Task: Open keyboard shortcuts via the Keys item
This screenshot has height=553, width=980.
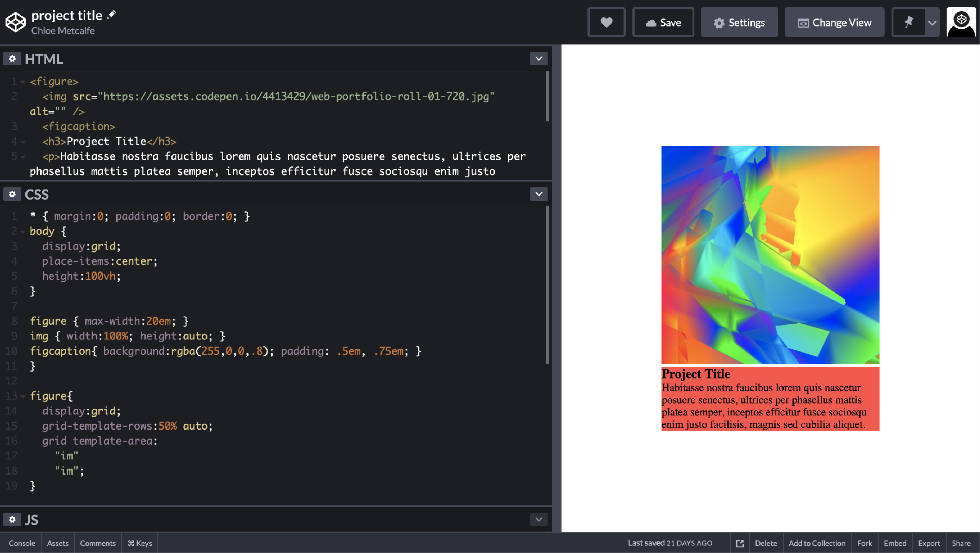Action: click(140, 543)
